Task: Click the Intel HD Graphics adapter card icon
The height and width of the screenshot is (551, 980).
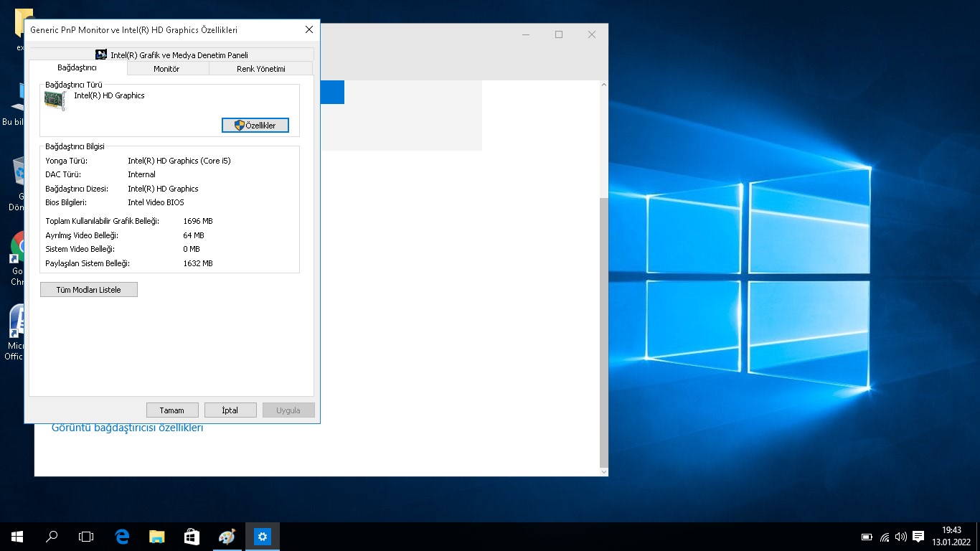Action: (x=56, y=101)
